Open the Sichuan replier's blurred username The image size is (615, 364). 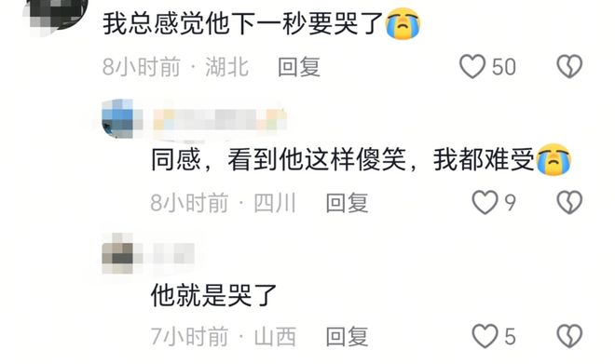220,119
